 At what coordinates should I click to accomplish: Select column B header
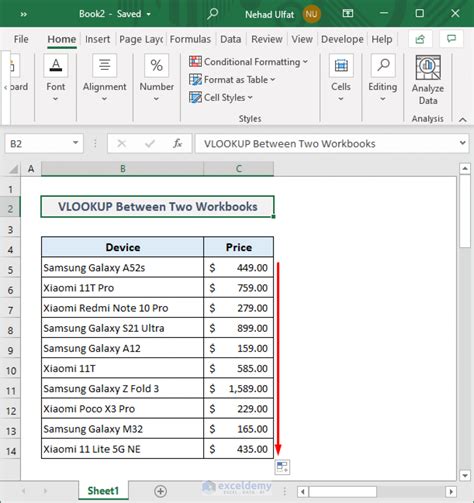point(123,169)
